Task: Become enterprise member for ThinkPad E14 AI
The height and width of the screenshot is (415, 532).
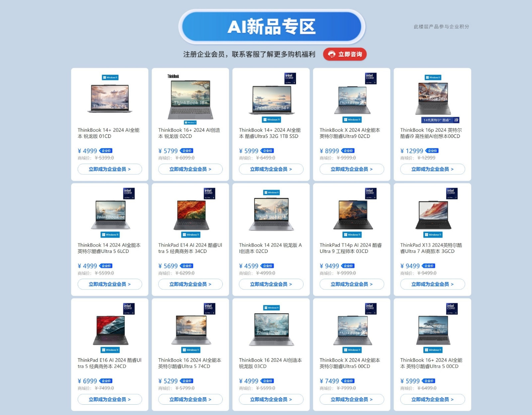Action: (191, 284)
